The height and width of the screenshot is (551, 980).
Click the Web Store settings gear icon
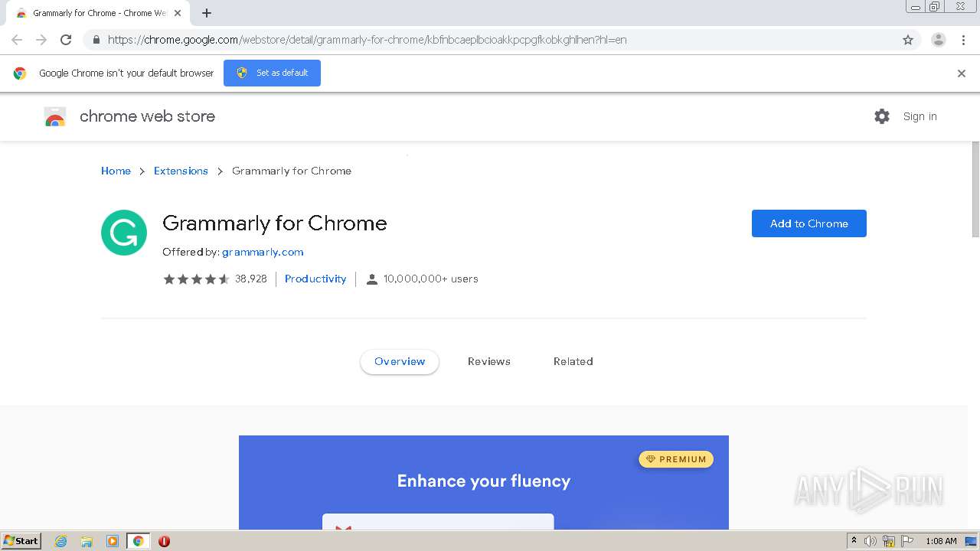click(x=882, y=116)
